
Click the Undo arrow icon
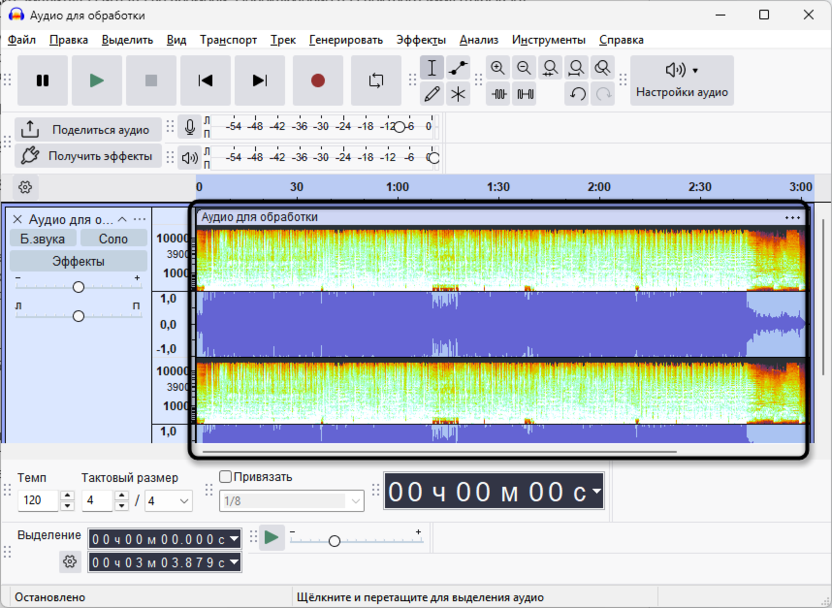577,94
